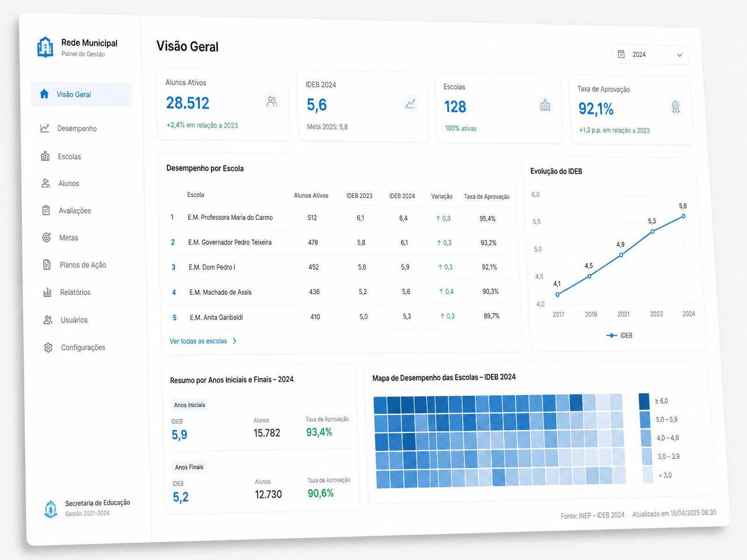
Task: Click the trend icon on IDEB 2024 card
Action: pos(410,104)
